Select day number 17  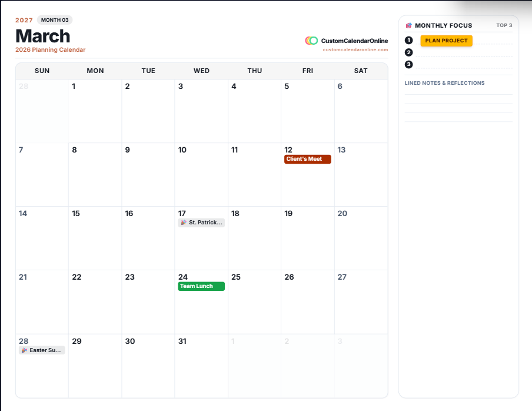pyautogui.click(x=182, y=214)
